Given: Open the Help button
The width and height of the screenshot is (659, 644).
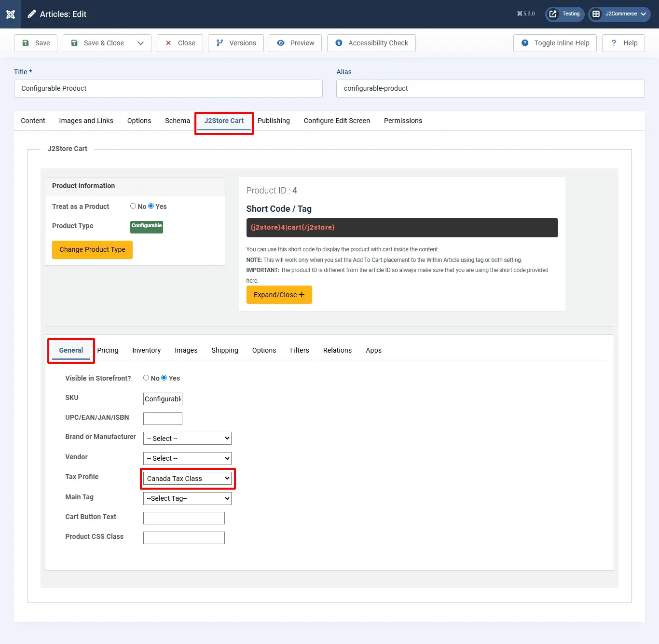Looking at the screenshot, I should coord(623,43).
